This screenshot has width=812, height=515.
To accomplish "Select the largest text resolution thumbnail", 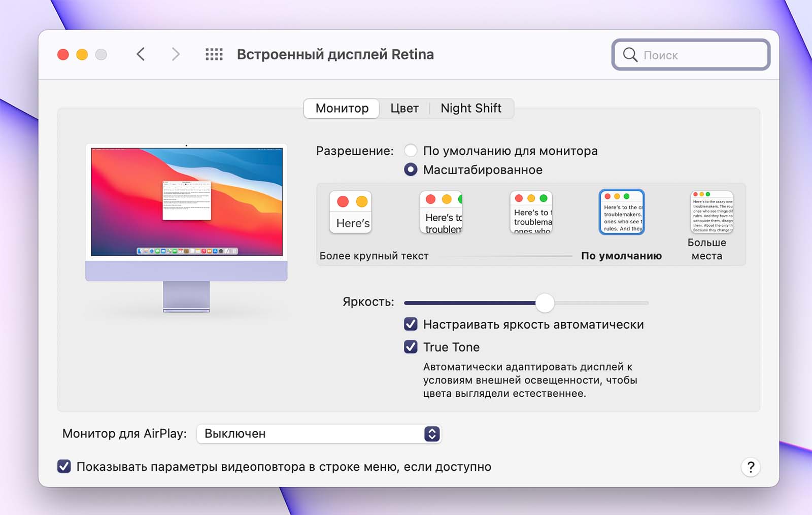I will 351,212.
